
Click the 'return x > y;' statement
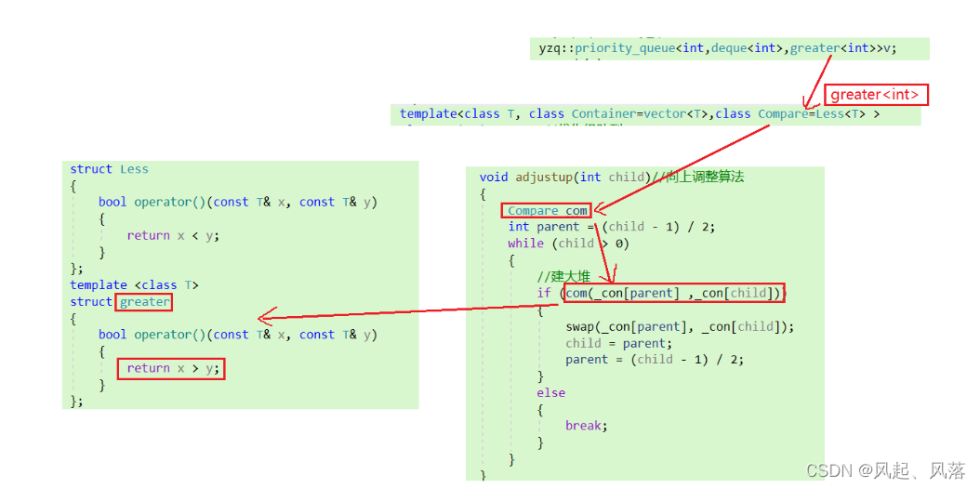[x=174, y=369]
